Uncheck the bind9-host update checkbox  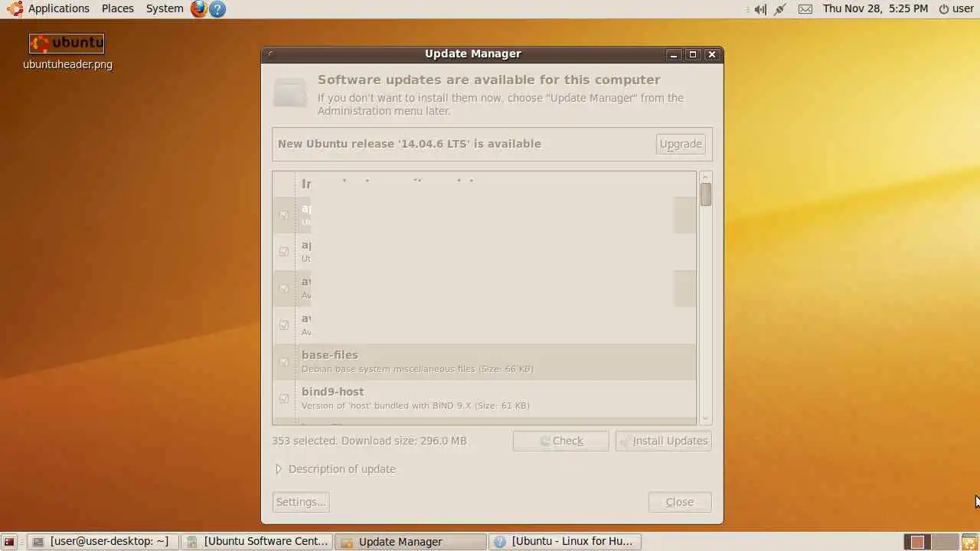click(x=284, y=399)
